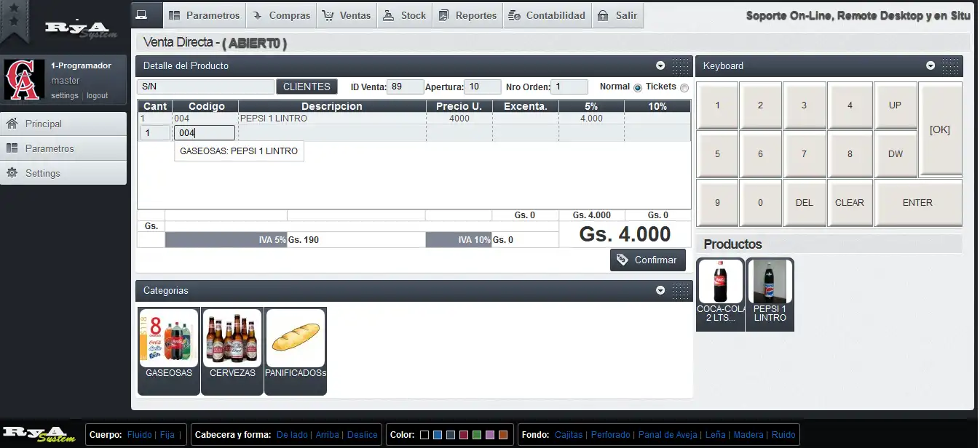Select the Pepsi 1 Lintro product

[770, 294]
